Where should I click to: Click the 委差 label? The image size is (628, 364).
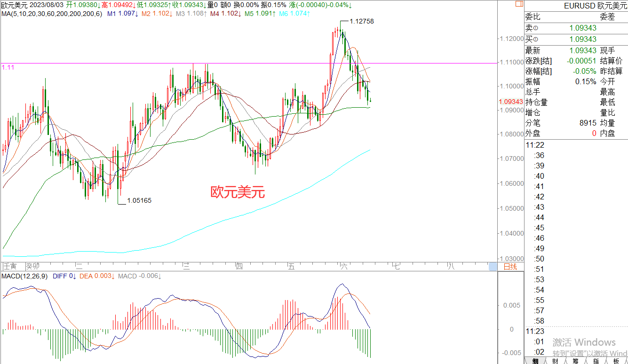click(x=607, y=17)
